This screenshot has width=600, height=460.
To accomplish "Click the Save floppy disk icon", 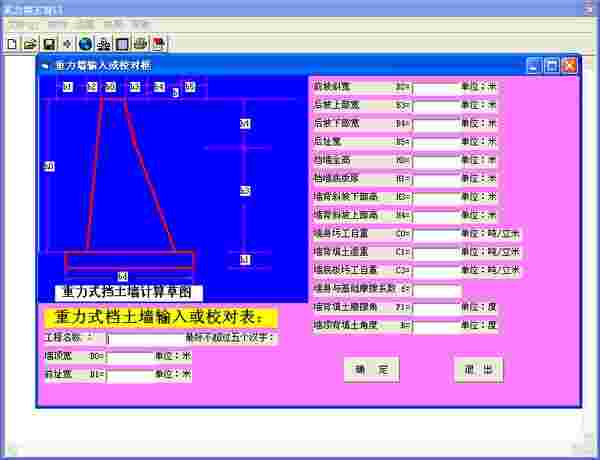I will tap(48, 44).
